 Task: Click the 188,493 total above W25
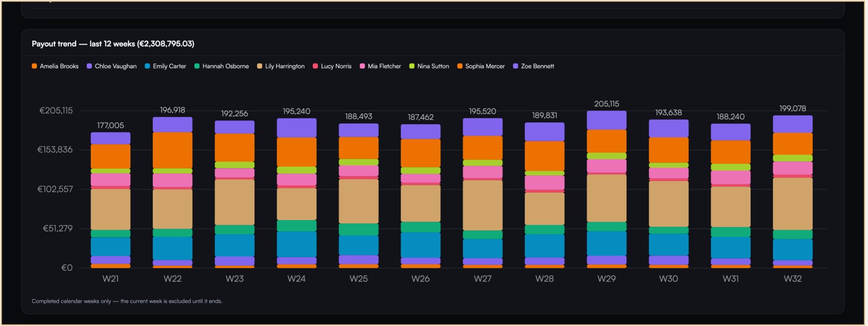point(359,117)
